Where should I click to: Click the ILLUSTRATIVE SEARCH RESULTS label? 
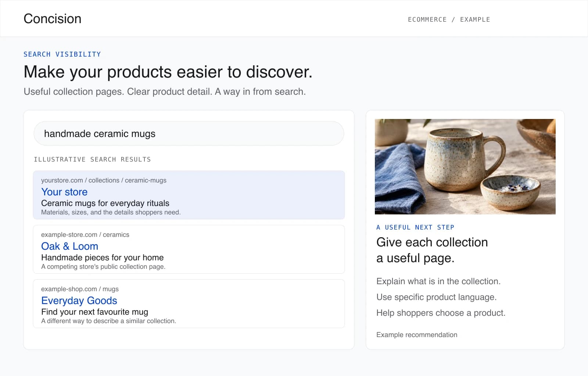pyautogui.click(x=92, y=159)
